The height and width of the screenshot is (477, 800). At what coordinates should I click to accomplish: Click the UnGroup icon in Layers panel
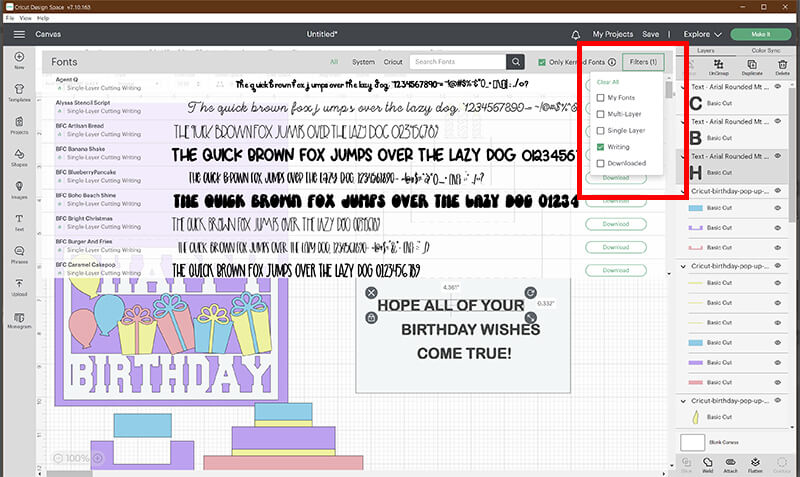pyautogui.click(x=718, y=64)
